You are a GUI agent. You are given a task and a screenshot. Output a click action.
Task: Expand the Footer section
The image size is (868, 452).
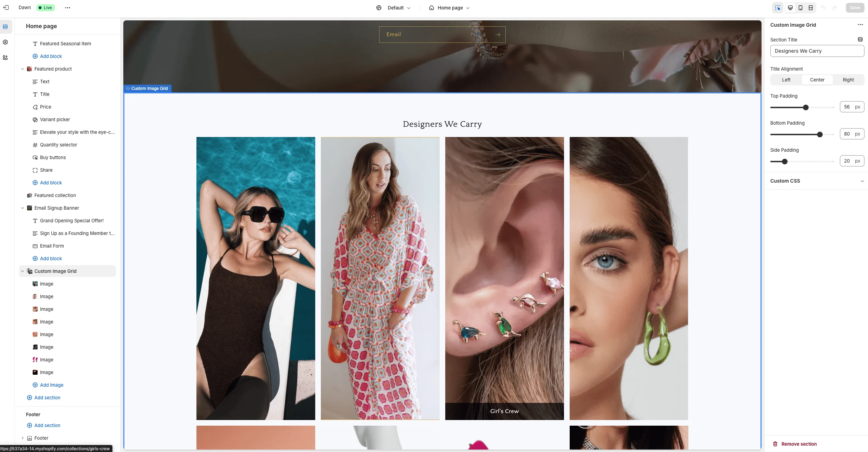pos(22,438)
